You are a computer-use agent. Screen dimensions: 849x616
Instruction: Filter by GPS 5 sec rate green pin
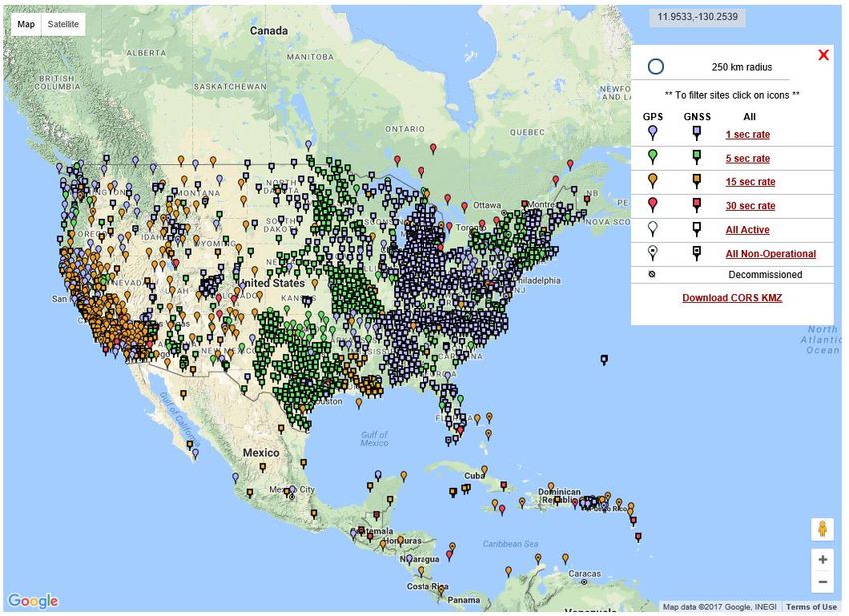pos(653,157)
